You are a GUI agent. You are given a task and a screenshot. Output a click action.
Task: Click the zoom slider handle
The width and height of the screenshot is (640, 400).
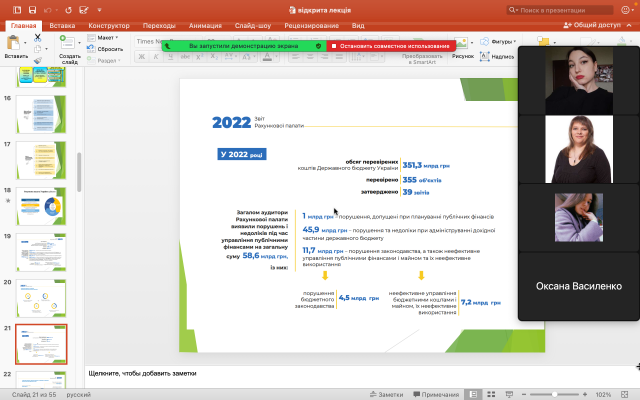(554, 394)
